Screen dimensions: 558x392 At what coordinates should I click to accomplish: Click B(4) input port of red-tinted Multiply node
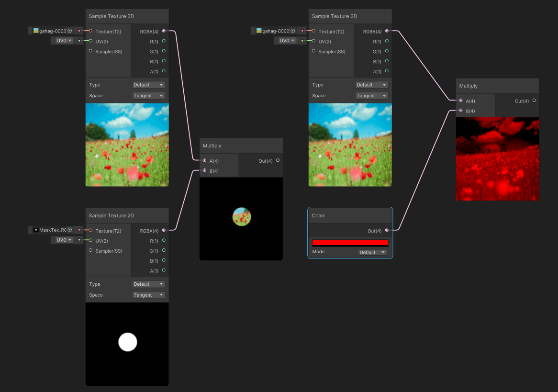pos(461,111)
